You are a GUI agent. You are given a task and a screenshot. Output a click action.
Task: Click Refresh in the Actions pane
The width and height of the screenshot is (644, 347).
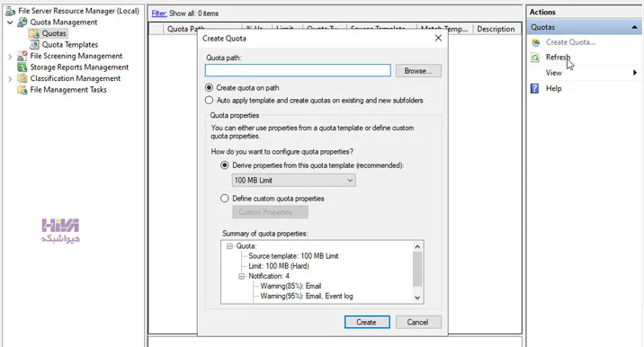[558, 57]
